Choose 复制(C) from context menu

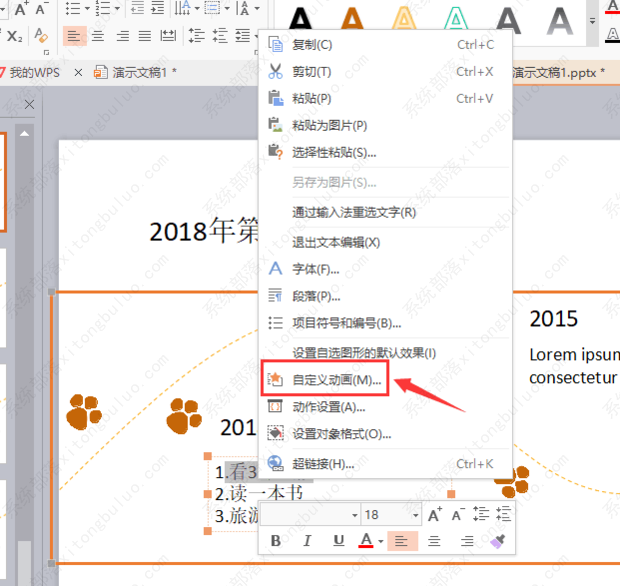click(x=386, y=45)
